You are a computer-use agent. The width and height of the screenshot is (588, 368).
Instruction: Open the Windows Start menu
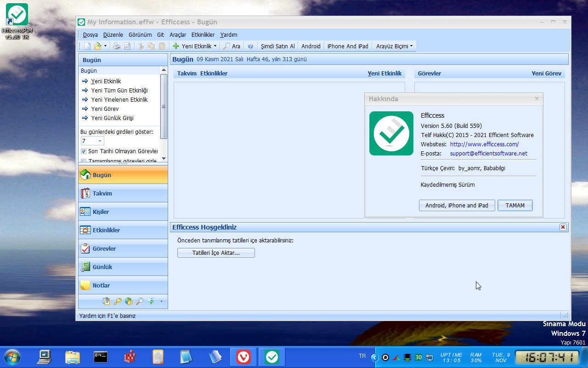click(x=12, y=357)
